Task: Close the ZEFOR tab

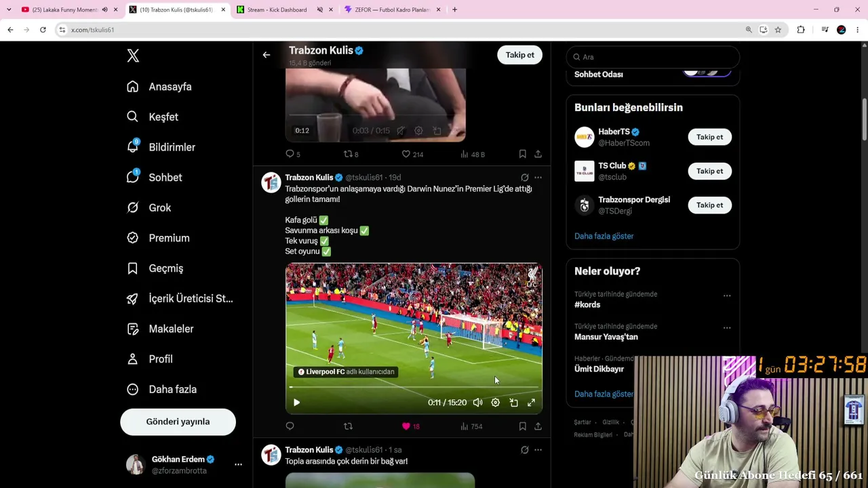Action: click(438, 9)
